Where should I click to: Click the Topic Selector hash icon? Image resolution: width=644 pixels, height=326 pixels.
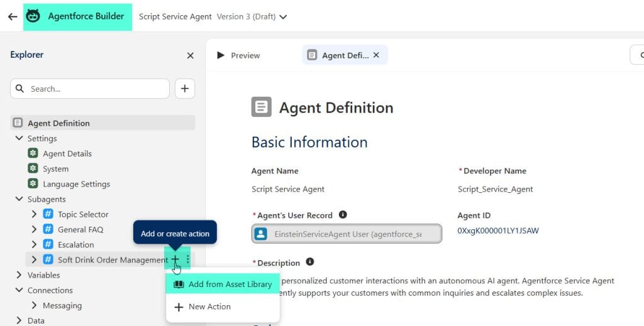(x=48, y=214)
